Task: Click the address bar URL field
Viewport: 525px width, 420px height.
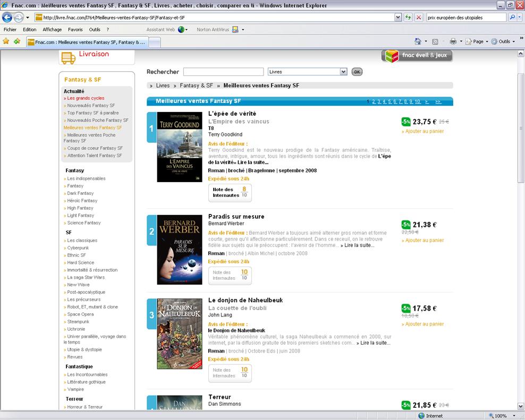Action: pyautogui.click(x=214, y=18)
